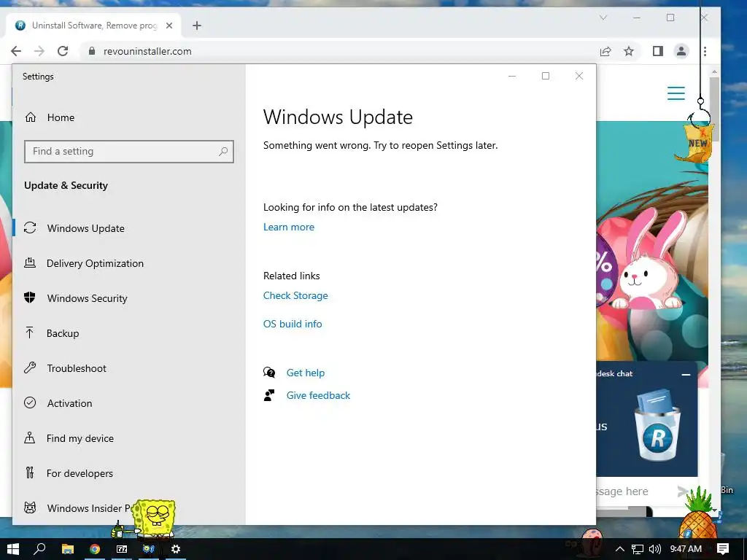Click the Chrome address bar URL
This screenshot has width=747, height=560.
click(147, 52)
